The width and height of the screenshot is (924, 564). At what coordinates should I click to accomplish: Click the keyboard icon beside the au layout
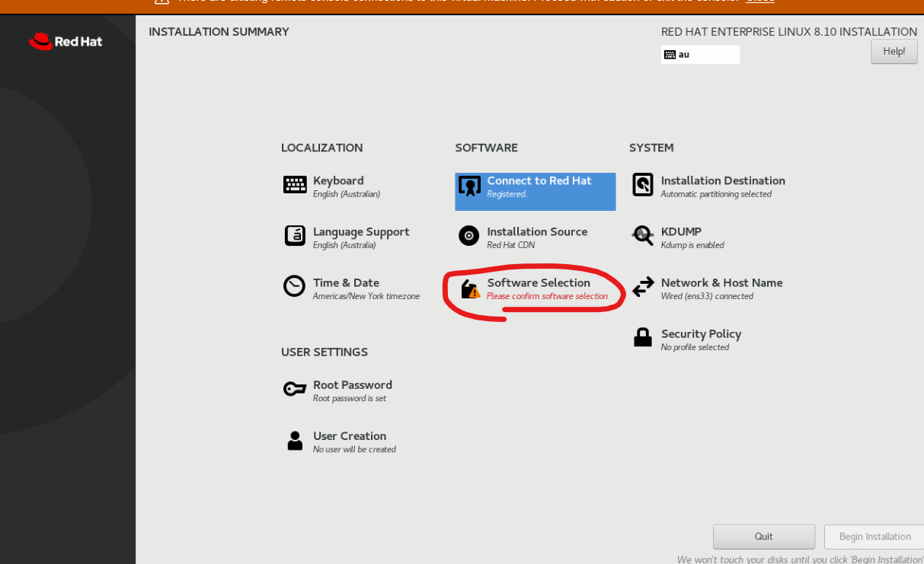[670, 55]
